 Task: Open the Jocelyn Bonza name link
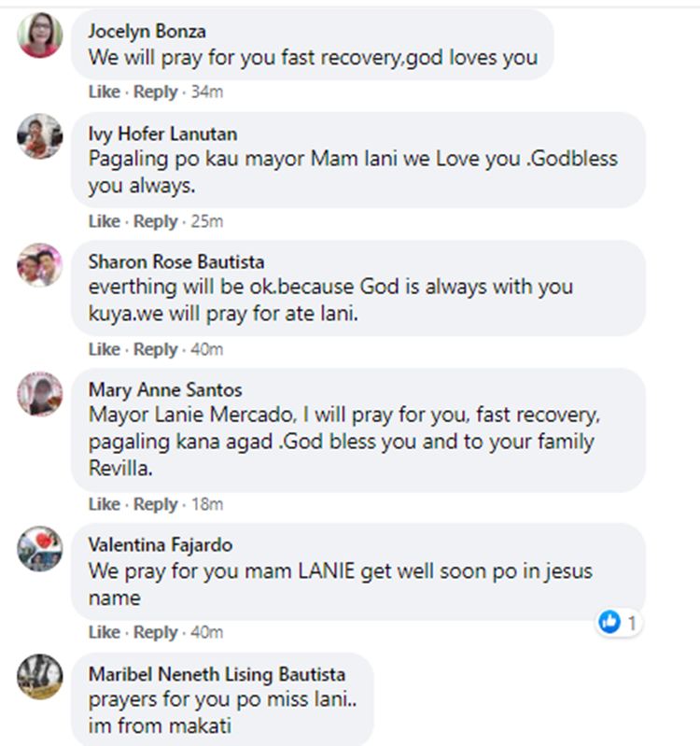coord(147,30)
